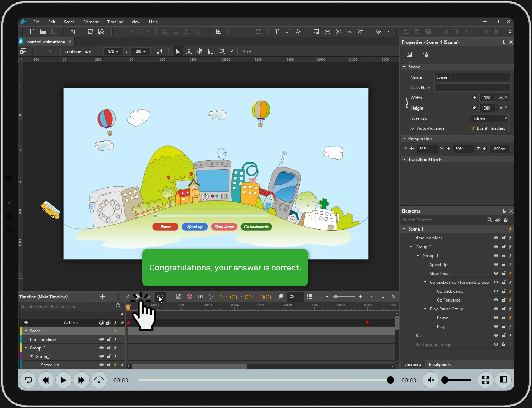Click the Go backwards button on canvas
Viewport: 532px width, 408px height.
coord(256,227)
